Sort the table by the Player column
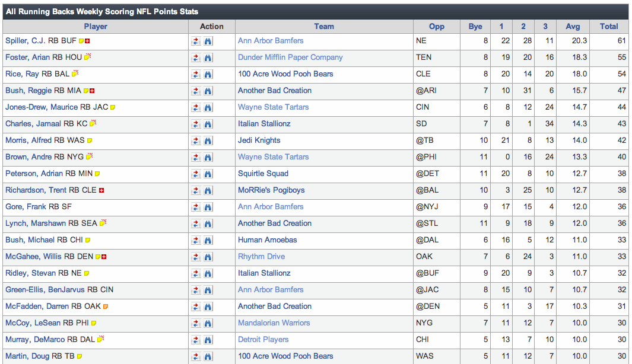632x364 pixels. [x=96, y=26]
